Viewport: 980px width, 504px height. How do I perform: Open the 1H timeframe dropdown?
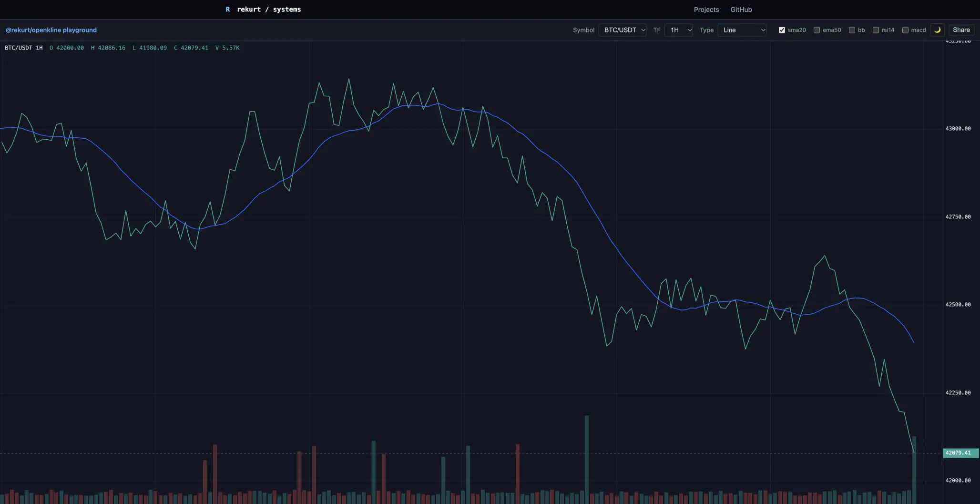pos(679,30)
